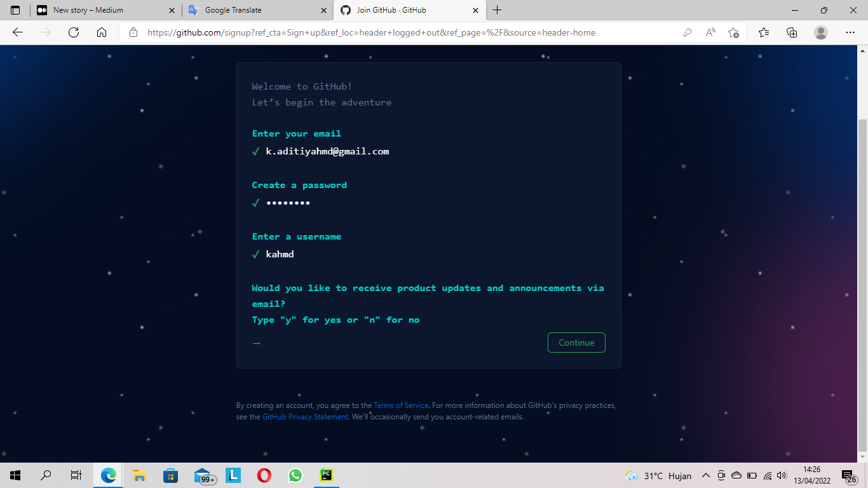View site information via the lock icon
The height and width of the screenshot is (488, 868).
point(133,32)
